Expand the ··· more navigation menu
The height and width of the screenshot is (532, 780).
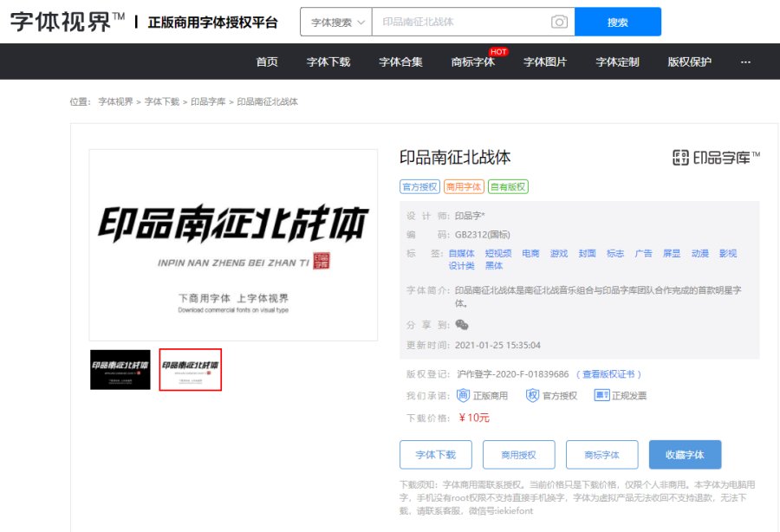[745, 62]
